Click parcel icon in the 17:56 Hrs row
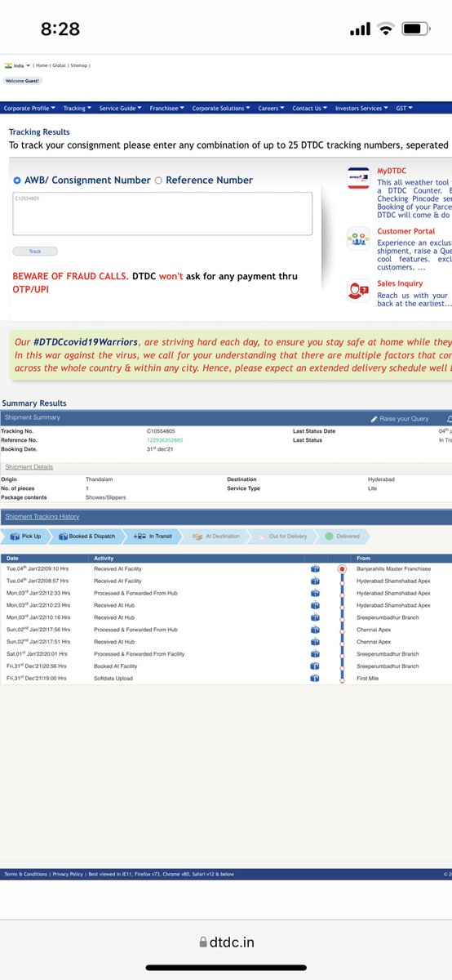The width and height of the screenshot is (452, 980). pos(315,630)
